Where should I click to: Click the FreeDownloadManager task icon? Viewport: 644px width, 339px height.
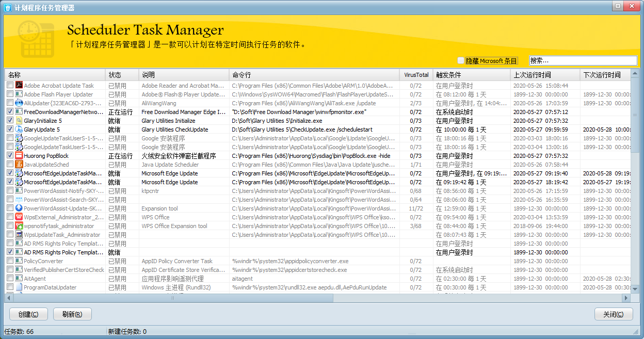[x=19, y=112]
